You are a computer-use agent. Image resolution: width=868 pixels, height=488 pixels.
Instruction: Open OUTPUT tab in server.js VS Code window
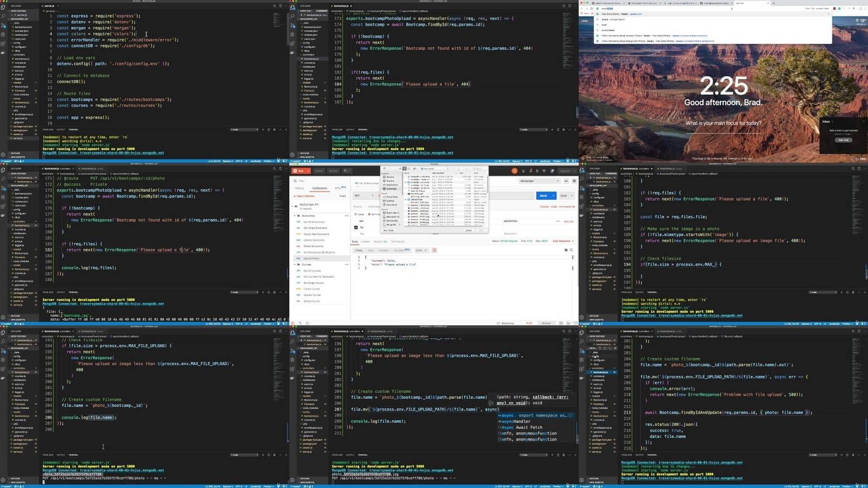click(61, 129)
